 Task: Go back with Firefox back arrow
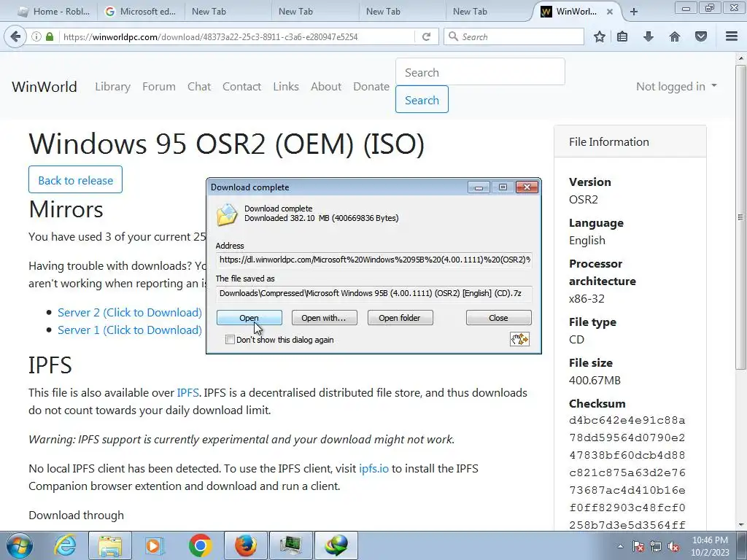point(15,36)
